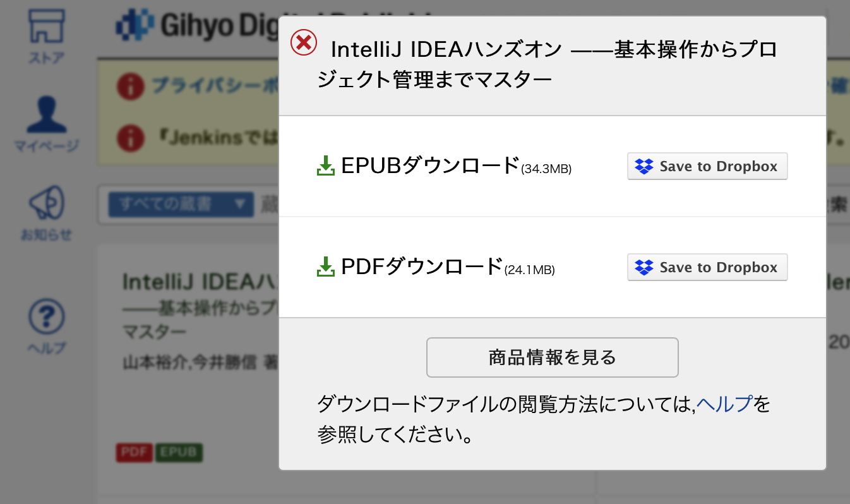Image resolution: width=850 pixels, height=504 pixels.
Task: Click the EPUB download arrow icon
Action: tap(325, 166)
